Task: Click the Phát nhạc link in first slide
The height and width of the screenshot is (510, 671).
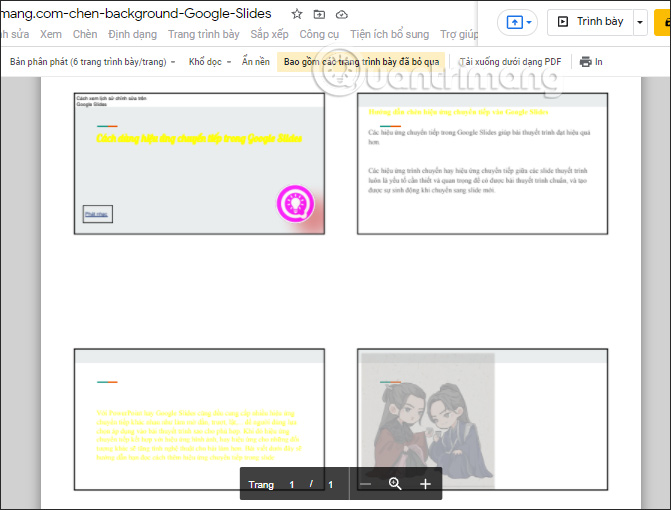Action: 96,214
